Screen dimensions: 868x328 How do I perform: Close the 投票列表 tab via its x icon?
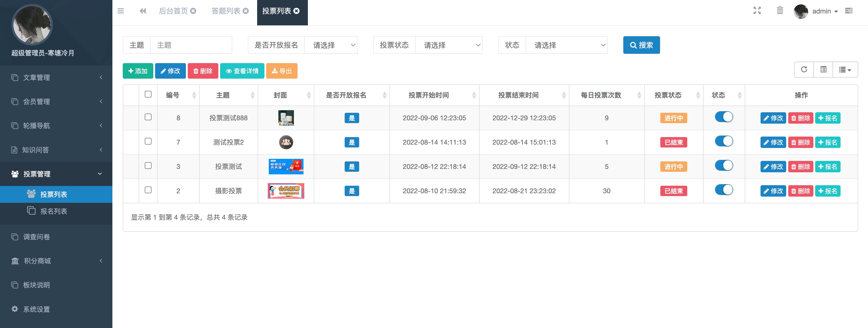[x=296, y=11]
